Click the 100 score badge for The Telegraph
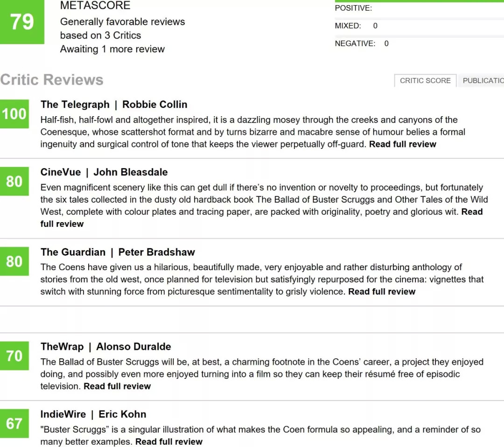Image resolution: width=504 pixels, height=447 pixels. 14,114
